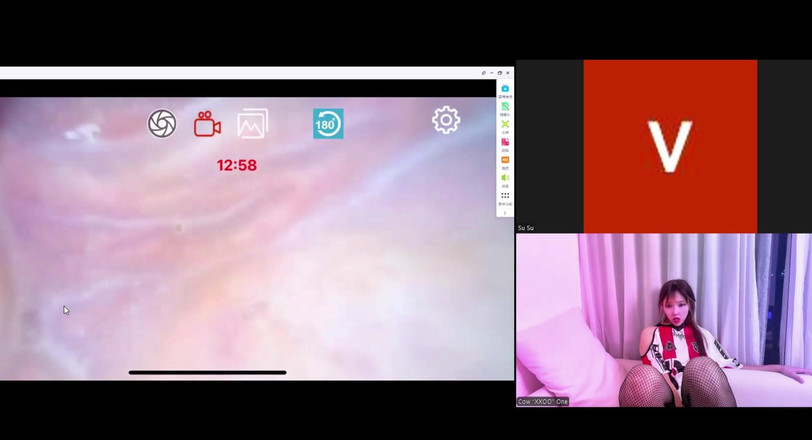Image resolution: width=812 pixels, height=440 pixels.
Task: Rotate view with the 180 icon
Action: (x=328, y=123)
